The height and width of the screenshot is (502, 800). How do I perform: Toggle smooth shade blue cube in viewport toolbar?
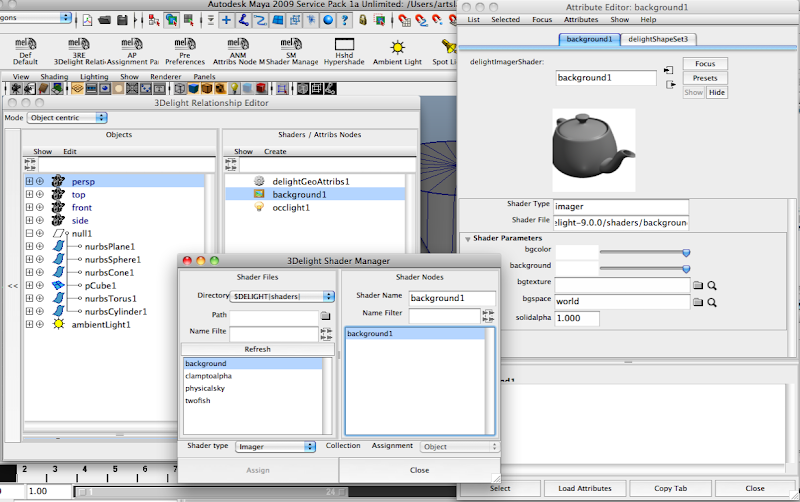[193, 88]
